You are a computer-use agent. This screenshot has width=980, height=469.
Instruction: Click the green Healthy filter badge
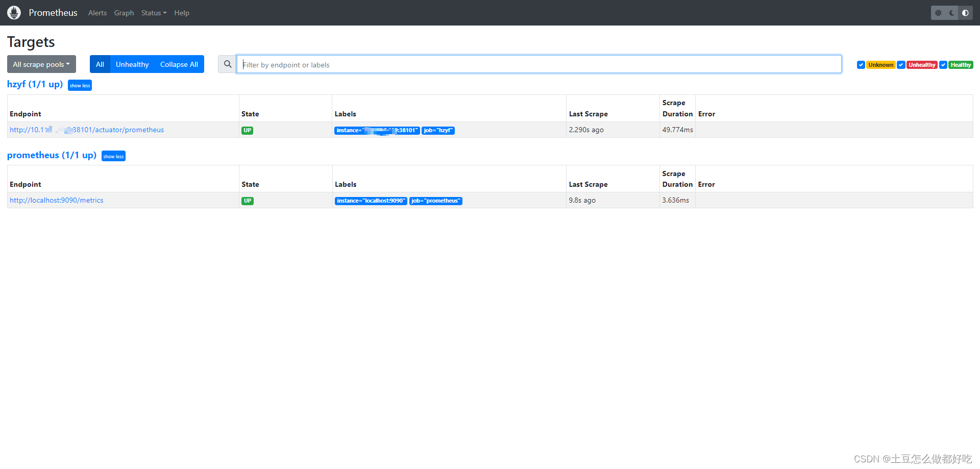point(961,65)
